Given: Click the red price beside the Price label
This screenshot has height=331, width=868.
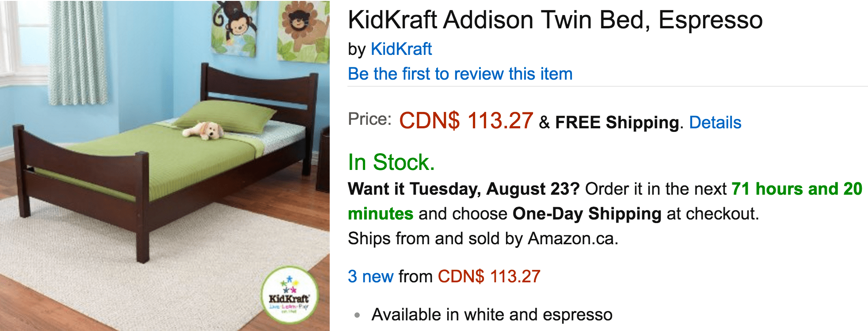Looking at the screenshot, I should point(466,121).
